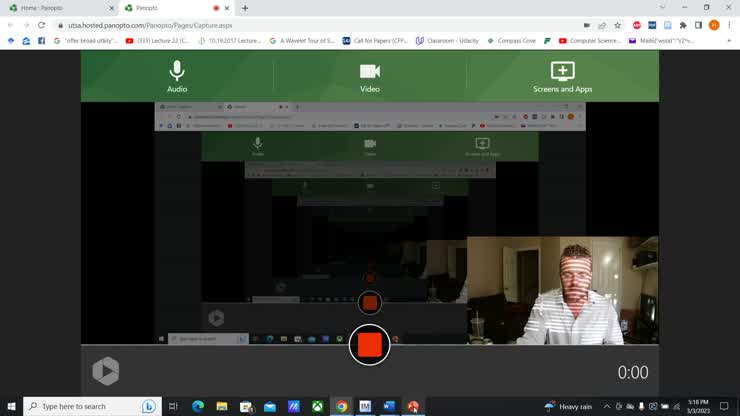Image resolution: width=740 pixels, height=416 pixels.
Task: Bookmark this page with the star icon
Action: tap(617, 25)
